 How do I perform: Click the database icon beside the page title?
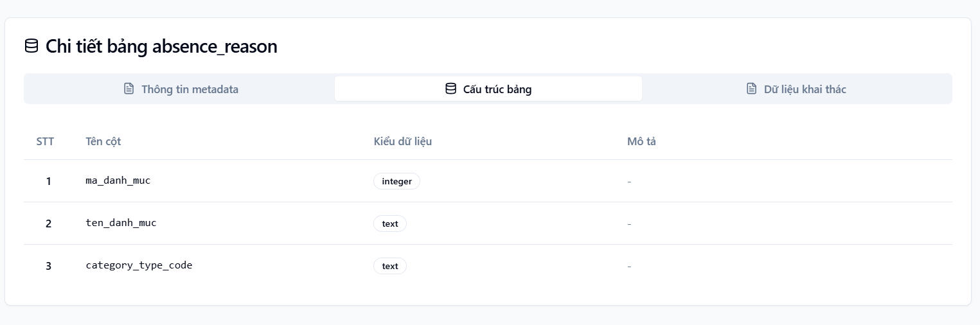31,46
